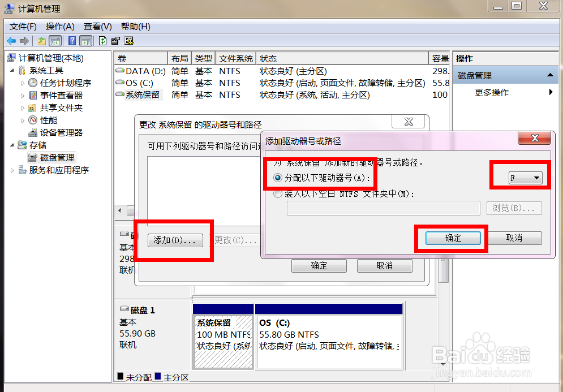Viewport: 563px width, 392px height.
Task: Open the 操作(A) menu
Action: tap(59, 26)
